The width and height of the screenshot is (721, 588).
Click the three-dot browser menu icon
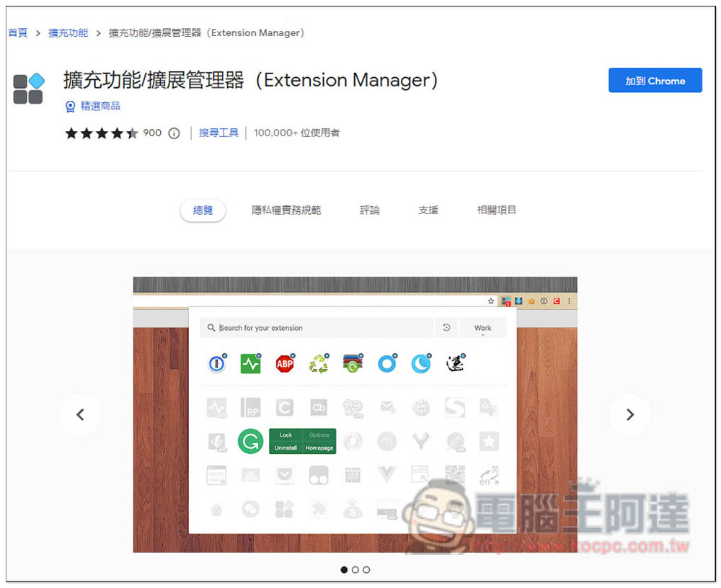pyautogui.click(x=570, y=301)
